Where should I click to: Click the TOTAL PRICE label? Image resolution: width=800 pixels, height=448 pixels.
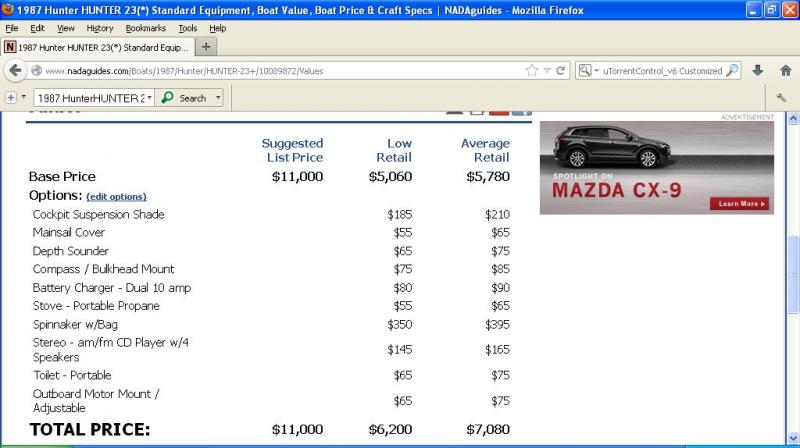coord(90,430)
